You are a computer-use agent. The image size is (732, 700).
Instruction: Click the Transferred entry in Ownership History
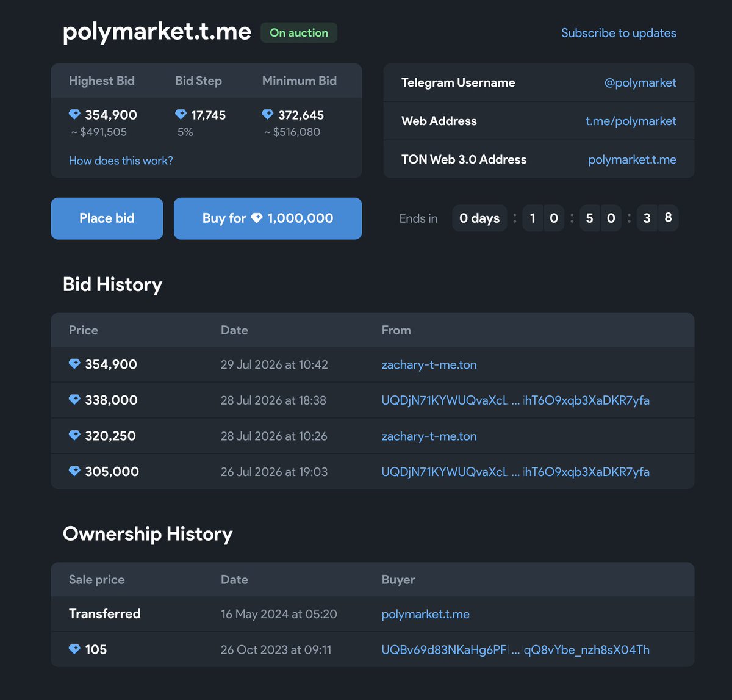(105, 614)
